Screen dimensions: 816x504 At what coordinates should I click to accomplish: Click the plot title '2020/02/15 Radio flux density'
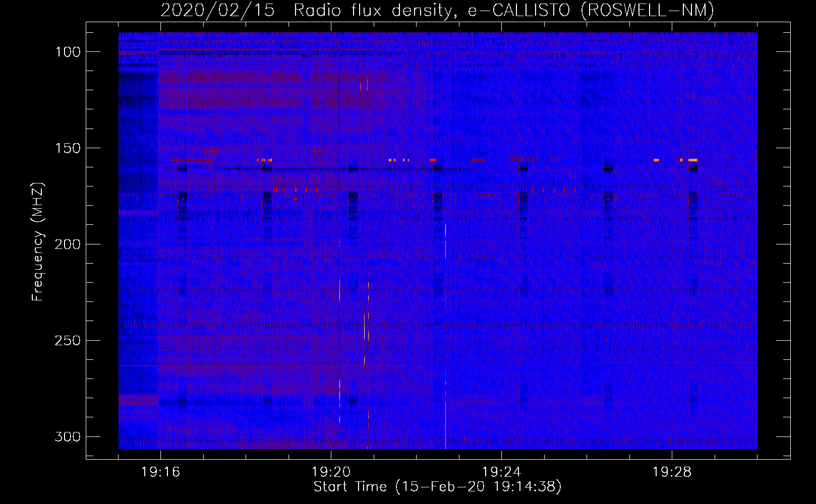[x=437, y=10]
